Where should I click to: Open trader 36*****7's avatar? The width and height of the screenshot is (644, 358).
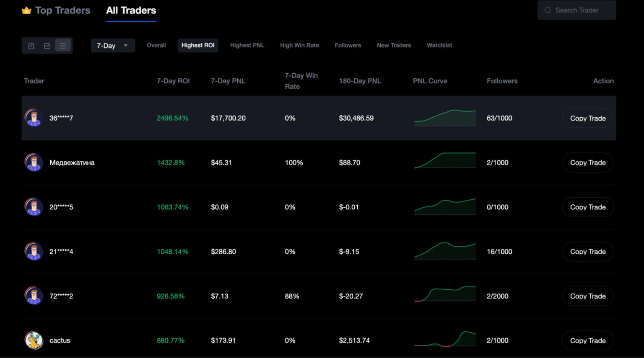pyautogui.click(x=34, y=118)
